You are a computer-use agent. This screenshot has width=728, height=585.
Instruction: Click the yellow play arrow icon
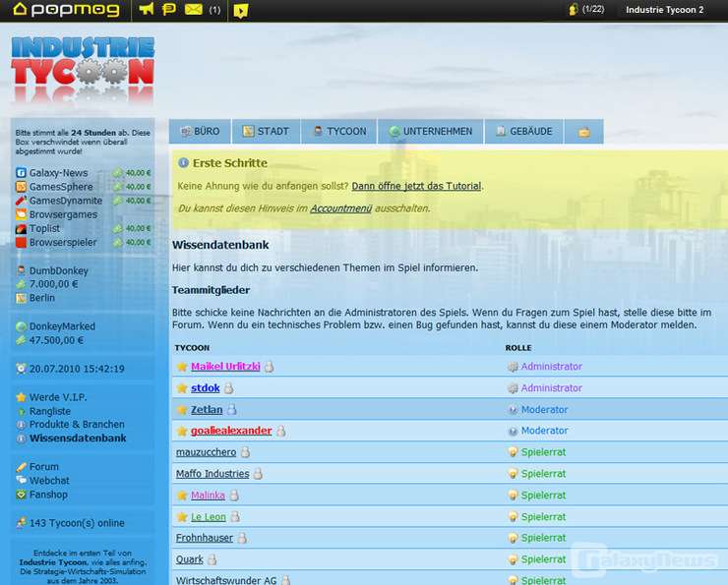pyautogui.click(x=241, y=10)
